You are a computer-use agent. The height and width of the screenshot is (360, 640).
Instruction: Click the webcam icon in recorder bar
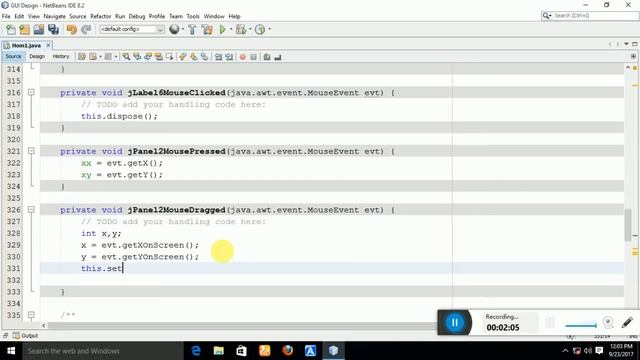coord(608,322)
